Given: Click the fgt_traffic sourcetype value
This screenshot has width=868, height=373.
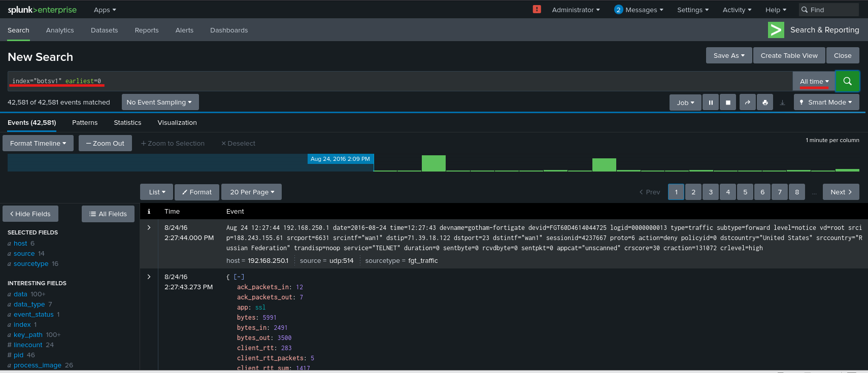Looking at the screenshot, I should (423, 260).
